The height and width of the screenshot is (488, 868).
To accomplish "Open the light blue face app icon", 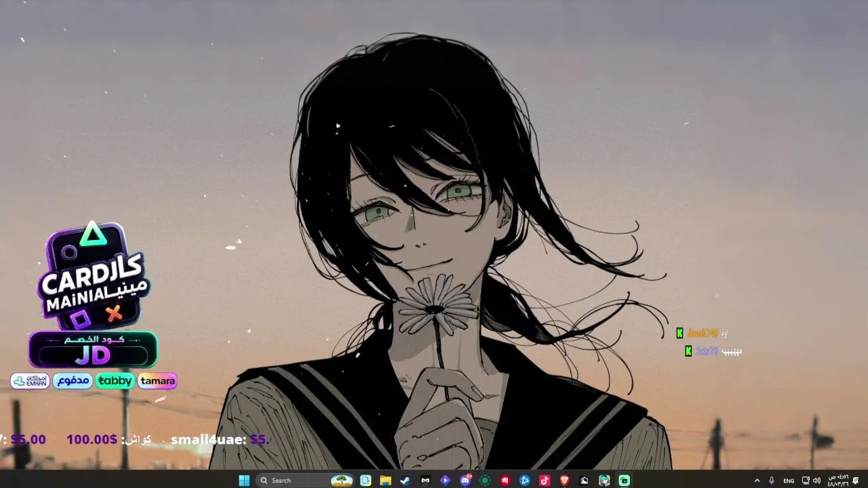I will [366, 481].
